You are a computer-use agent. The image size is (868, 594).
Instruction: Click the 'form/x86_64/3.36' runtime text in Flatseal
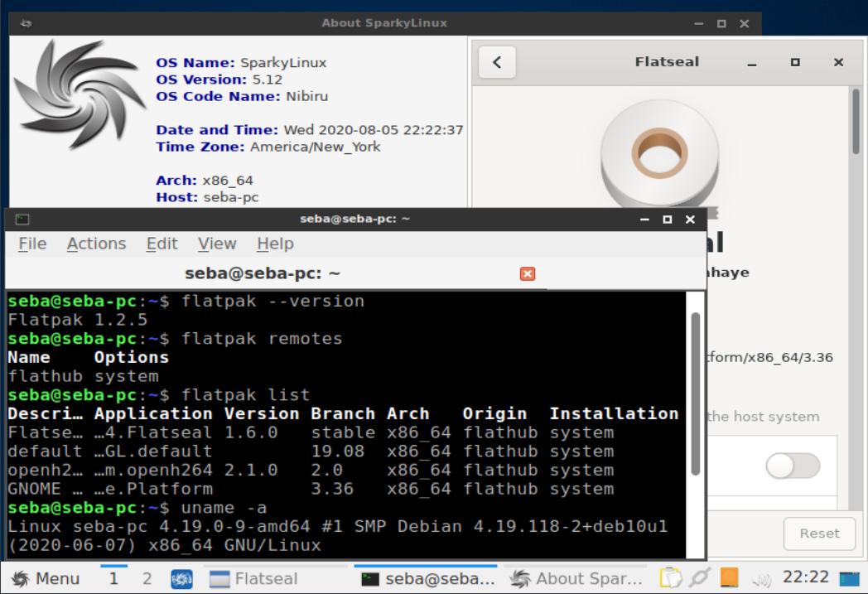770,358
